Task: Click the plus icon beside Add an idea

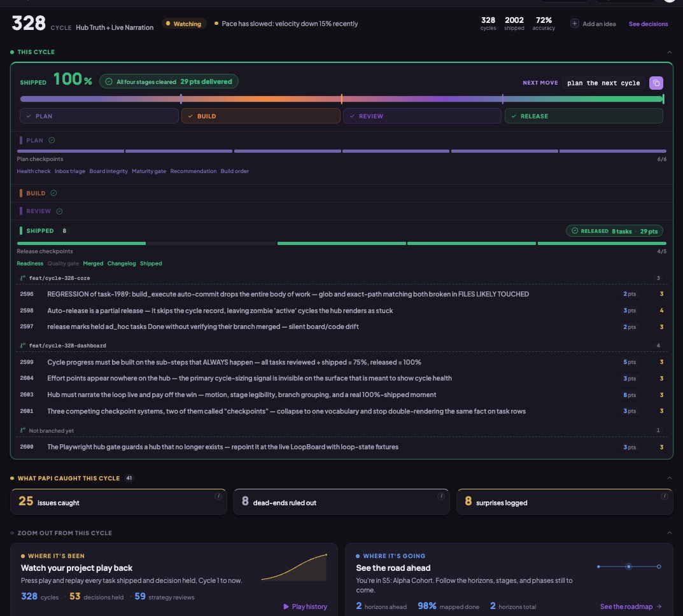Action: (x=575, y=24)
